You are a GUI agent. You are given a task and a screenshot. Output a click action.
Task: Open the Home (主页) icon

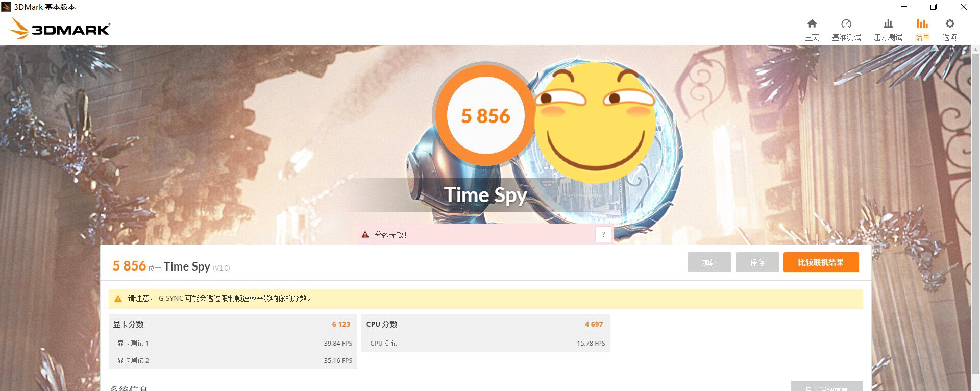pyautogui.click(x=812, y=23)
